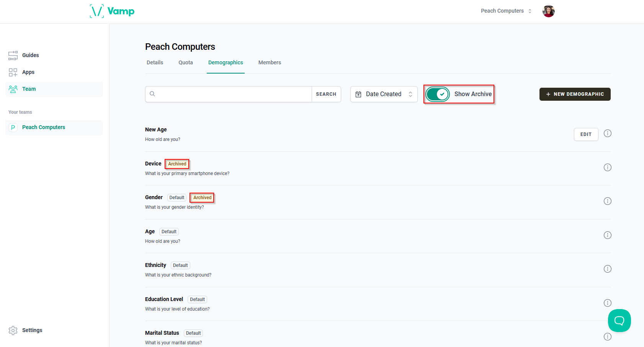Switch to the Details tab
The height and width of the screenshot is (347, 644).
pos(155,62)
